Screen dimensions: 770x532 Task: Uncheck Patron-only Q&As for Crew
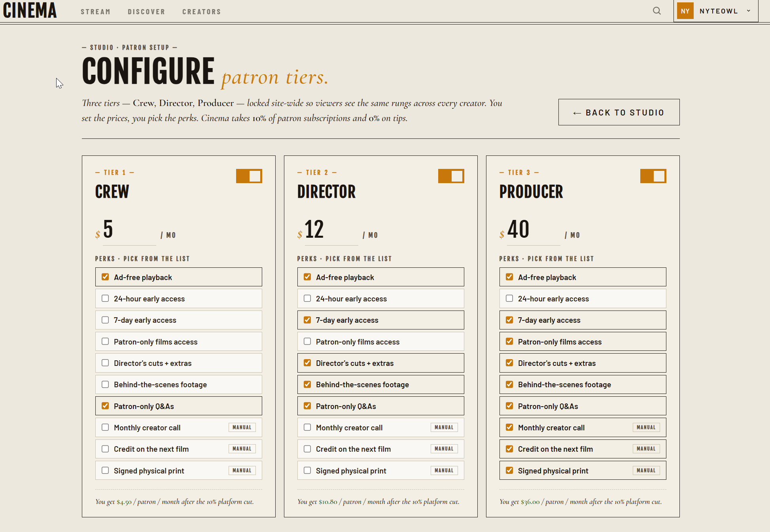pyautogui.click(x=105, y=406)
